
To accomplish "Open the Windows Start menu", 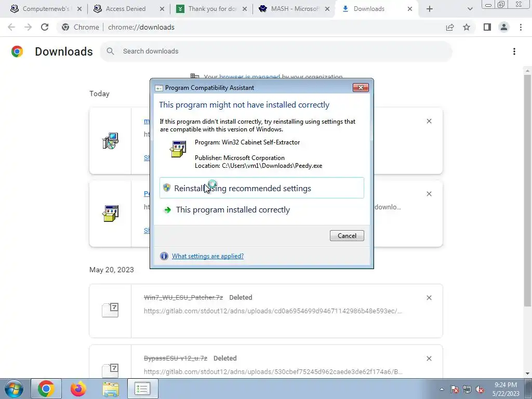I will pyautogui.click(x=14, y=389).
